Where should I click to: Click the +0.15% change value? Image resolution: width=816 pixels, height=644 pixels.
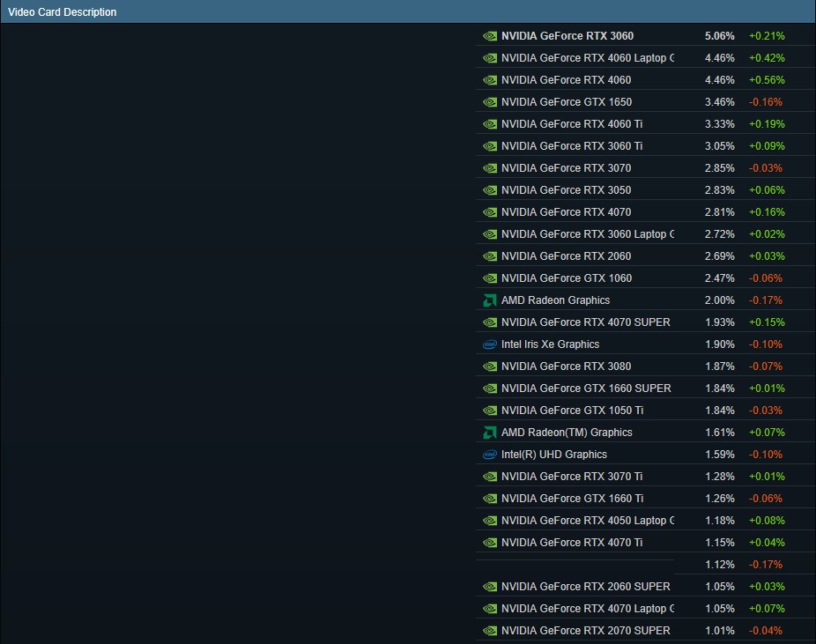pos(767,322)
